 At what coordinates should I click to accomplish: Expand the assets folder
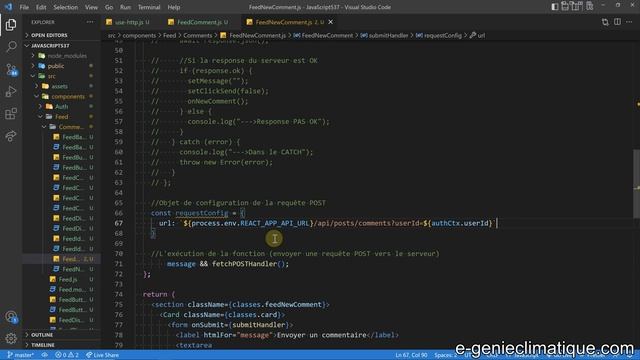(x=60, y=87)
